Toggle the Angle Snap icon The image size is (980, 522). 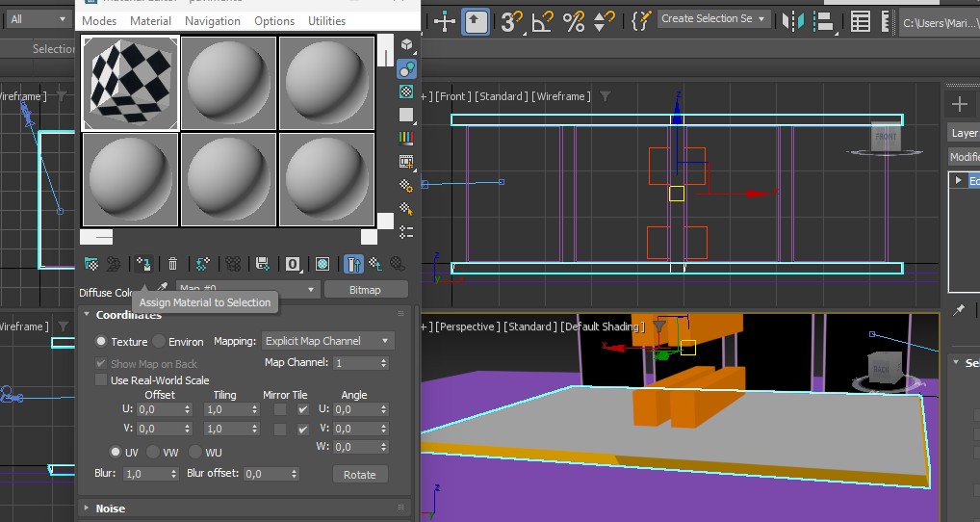pos(543,20)
